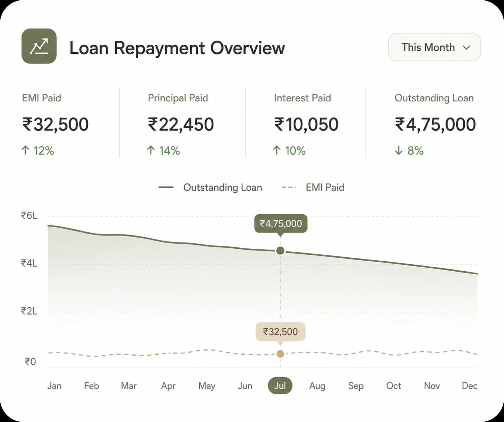This screenshot has height=422, width=504.
Task: Click the solid green legend line swatch
Action: coord(166,187)
